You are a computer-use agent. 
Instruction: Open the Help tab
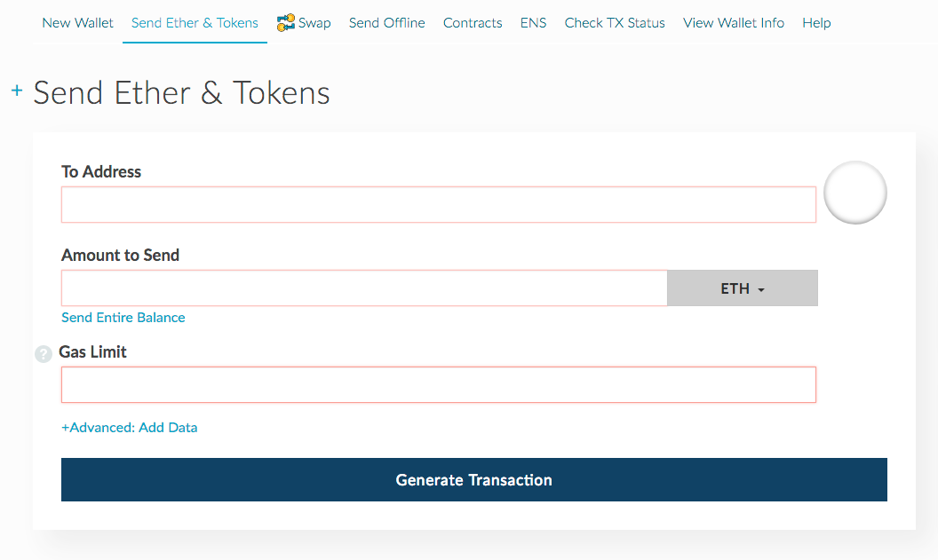coord(816,23)
